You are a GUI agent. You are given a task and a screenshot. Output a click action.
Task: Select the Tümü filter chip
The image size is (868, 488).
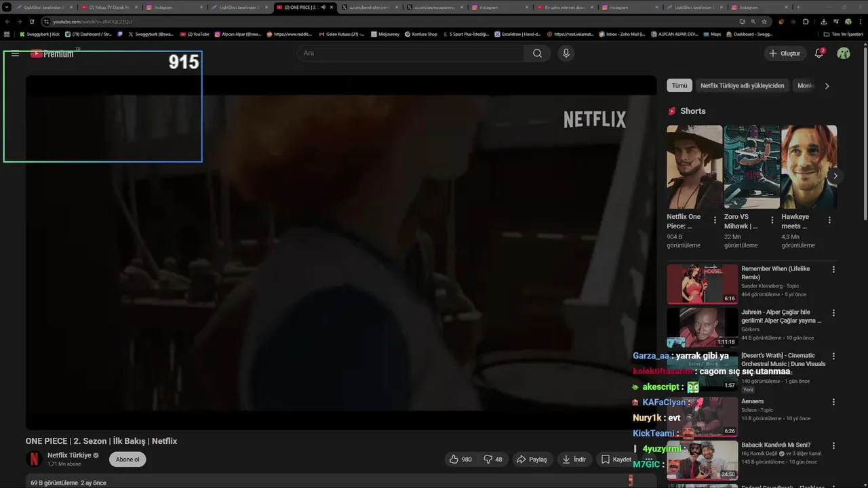pos(679,86)
